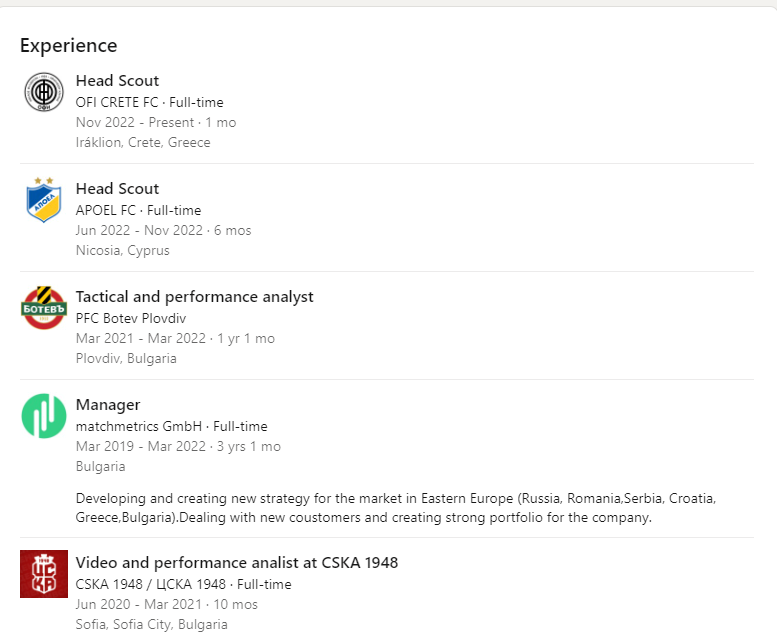Viewport: 777px width, 632px height.
Task: Click the Experience section heading
Action: tap(68, 46)
